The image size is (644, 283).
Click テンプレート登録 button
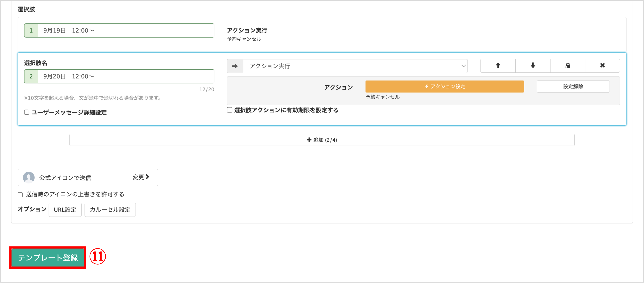tap(48, 257)
